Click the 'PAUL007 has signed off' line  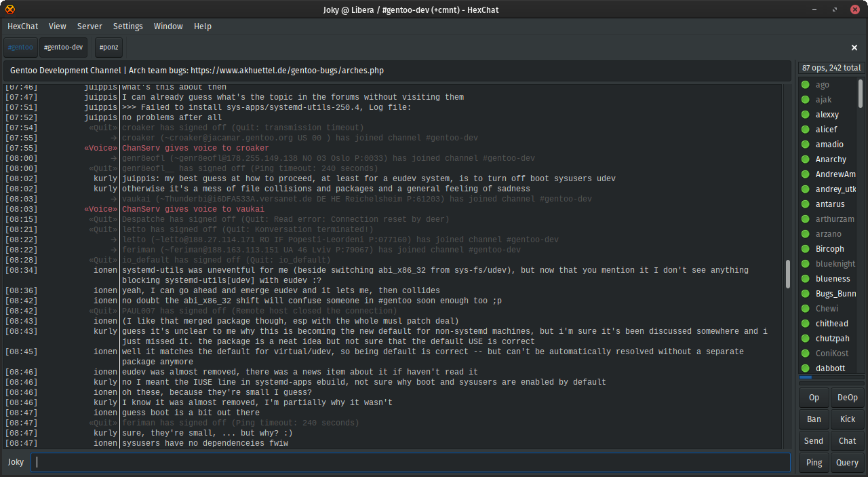pyautogui.click(x=260, y=311)
